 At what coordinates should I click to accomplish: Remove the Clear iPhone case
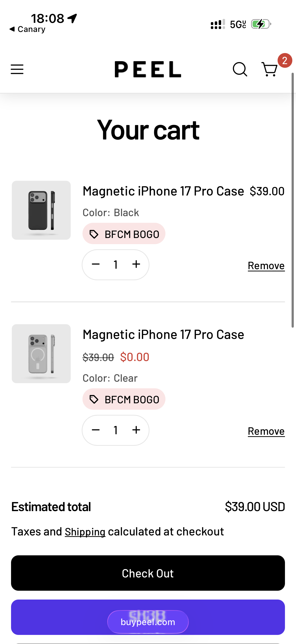[266, 431]
